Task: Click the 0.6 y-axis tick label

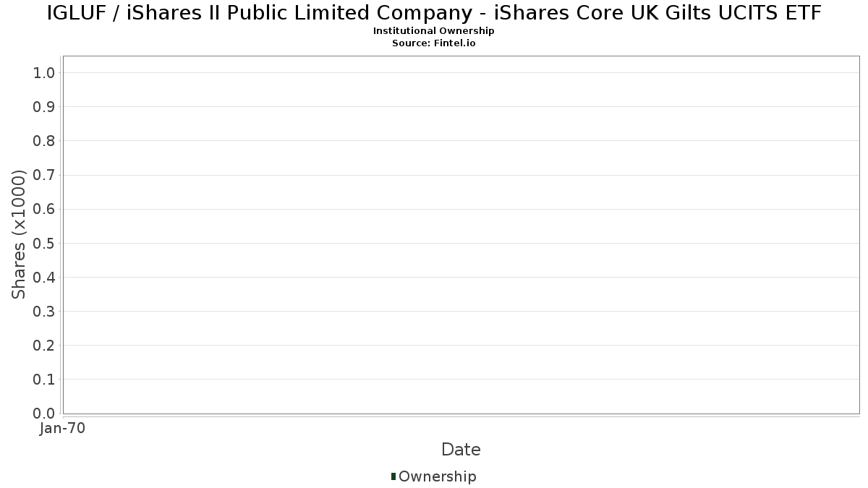Action: pyautogui.click(x=44, y=209)
